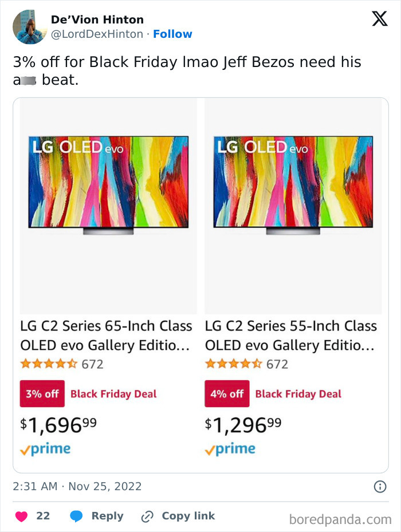Click the 4% off deal badge

226,393
